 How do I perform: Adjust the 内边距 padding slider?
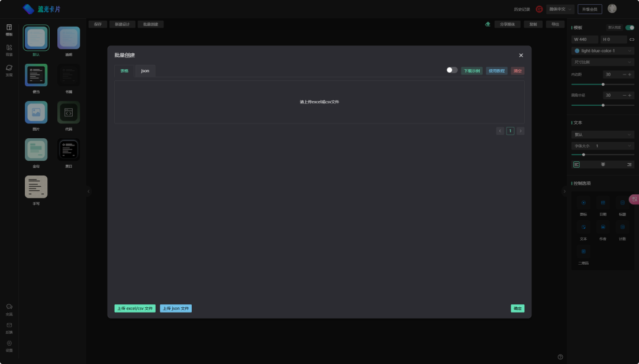[603, 84]
